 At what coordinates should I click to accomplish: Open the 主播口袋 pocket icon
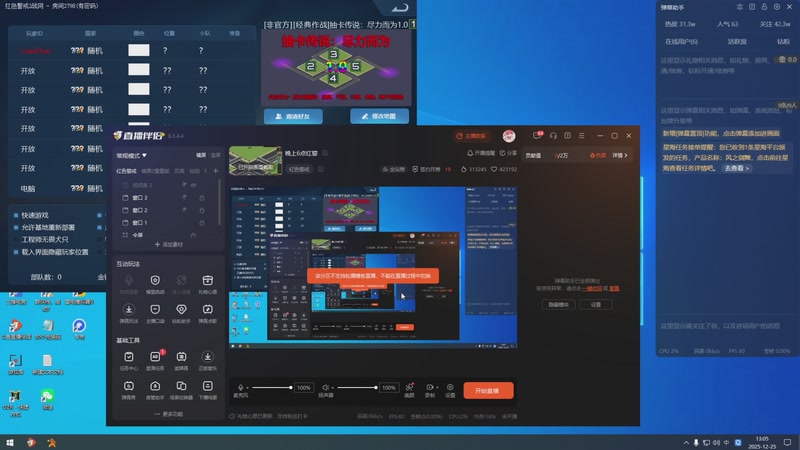155,309
